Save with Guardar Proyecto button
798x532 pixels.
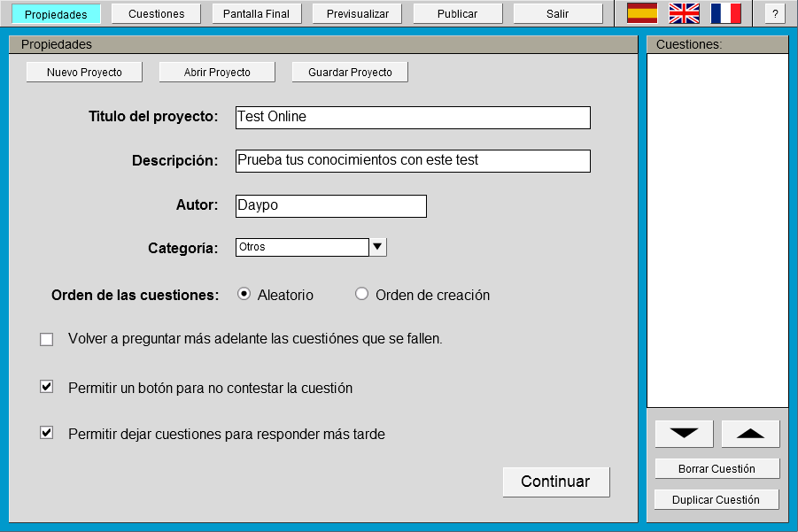click(350, 73)
